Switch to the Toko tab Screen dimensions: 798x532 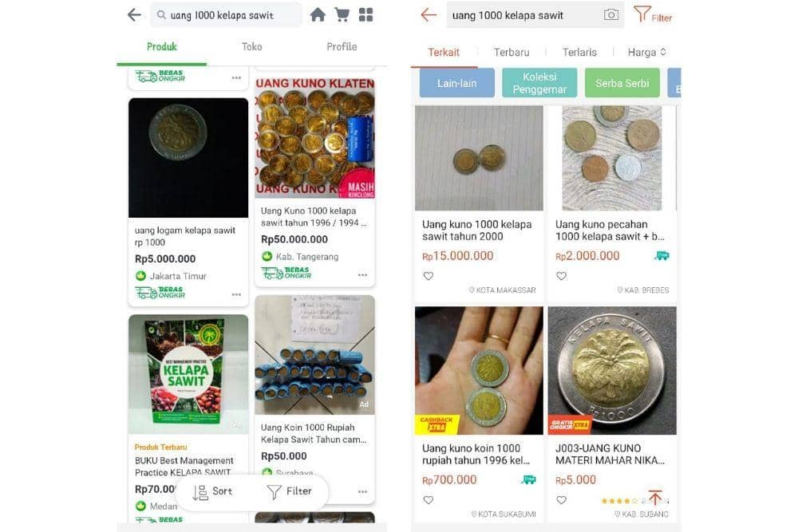pos(251,46)
